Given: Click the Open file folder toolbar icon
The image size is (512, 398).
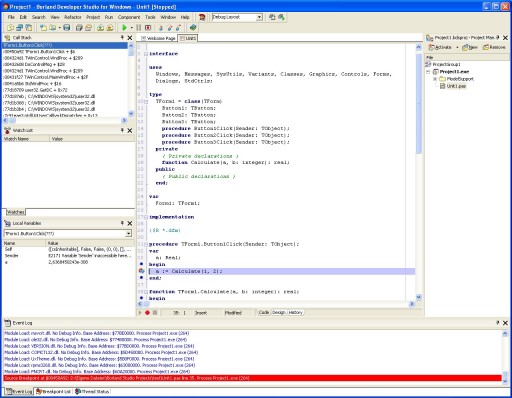Looking at the screenshot, I should coord(53,28).
